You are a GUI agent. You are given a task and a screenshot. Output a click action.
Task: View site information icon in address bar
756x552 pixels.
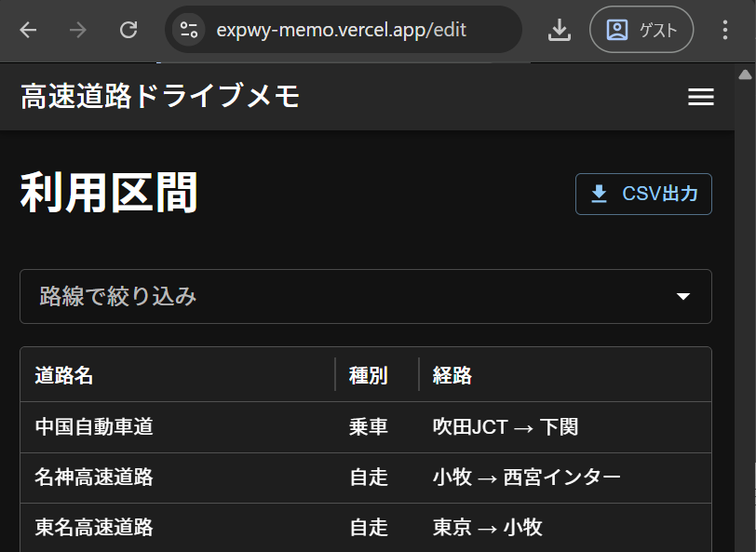click(188, 30)
